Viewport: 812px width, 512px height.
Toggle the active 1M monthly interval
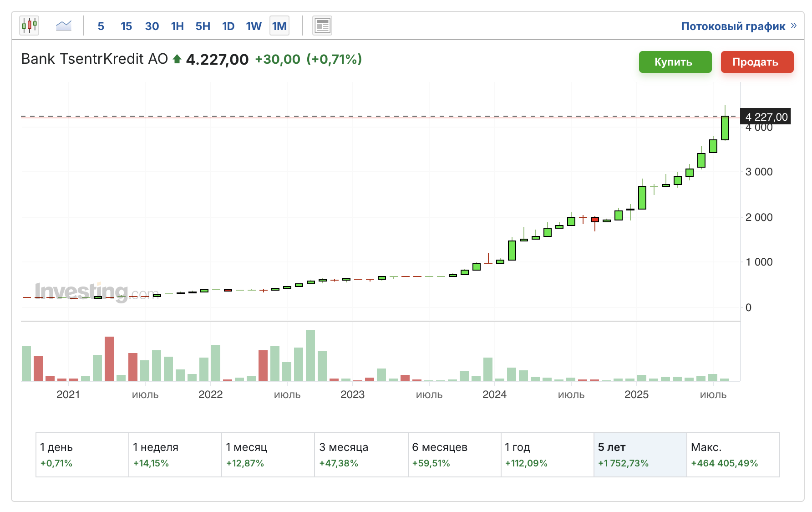click(x=279, y=26)
